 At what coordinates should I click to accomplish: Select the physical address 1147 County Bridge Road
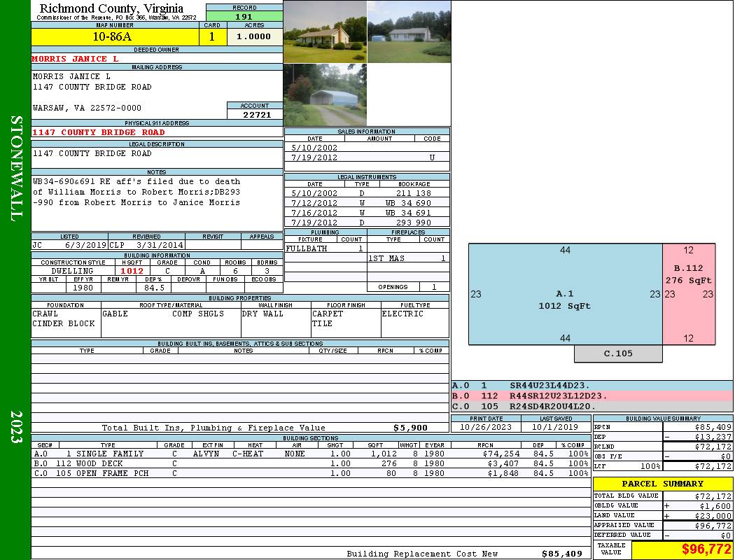click(x=99, y=132)
